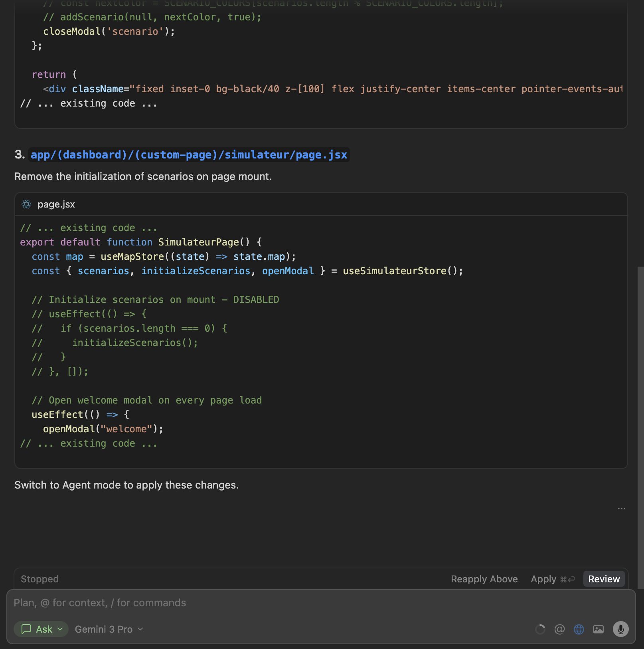Image resolution: width=644 pixels, height=649 pixels.
Task: Click Reapply Above button
Action: point(484,579)
